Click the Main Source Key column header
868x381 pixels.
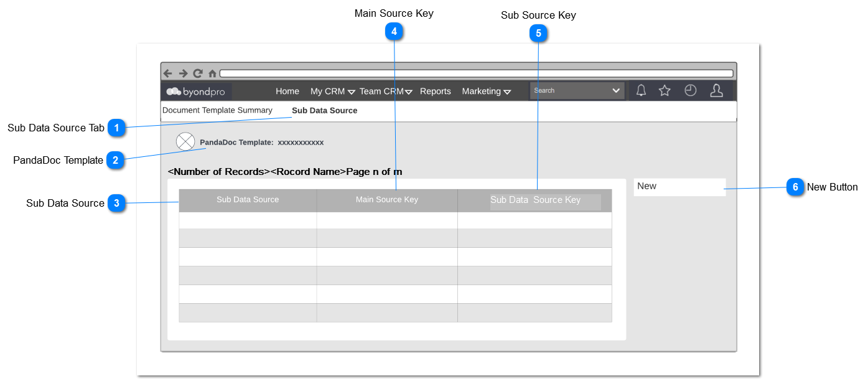click(x=387, y=200)
